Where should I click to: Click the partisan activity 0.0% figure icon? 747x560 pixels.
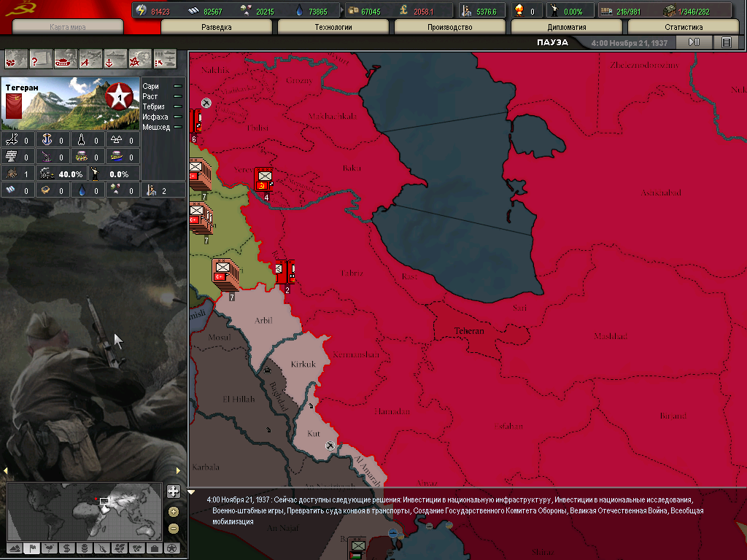(96, 174)
